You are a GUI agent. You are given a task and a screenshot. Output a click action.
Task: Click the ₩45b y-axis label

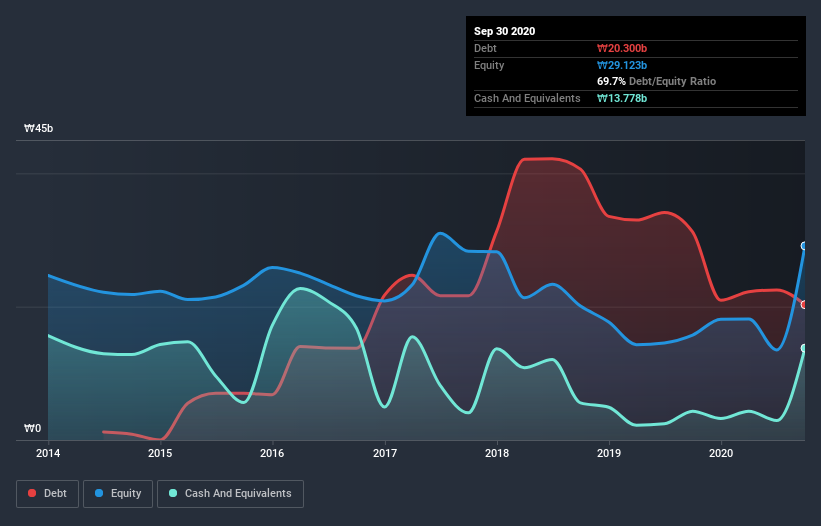(38, 128)
